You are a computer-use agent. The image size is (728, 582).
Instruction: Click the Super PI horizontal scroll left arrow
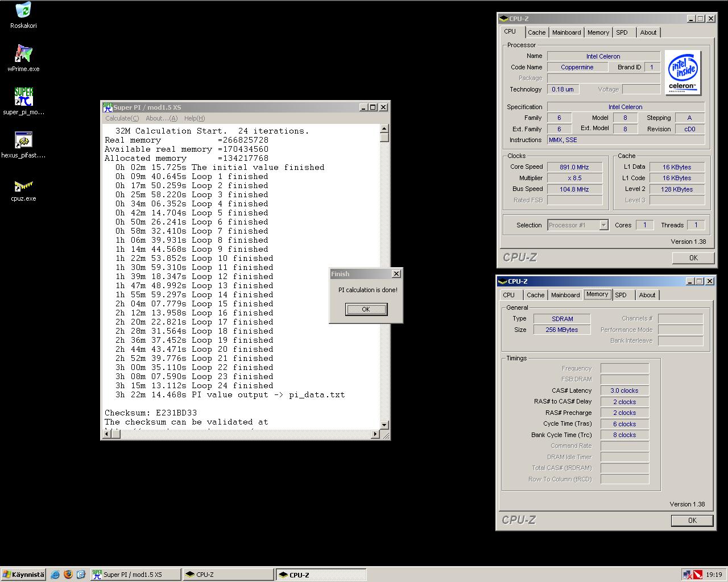(x=106, y=434)
